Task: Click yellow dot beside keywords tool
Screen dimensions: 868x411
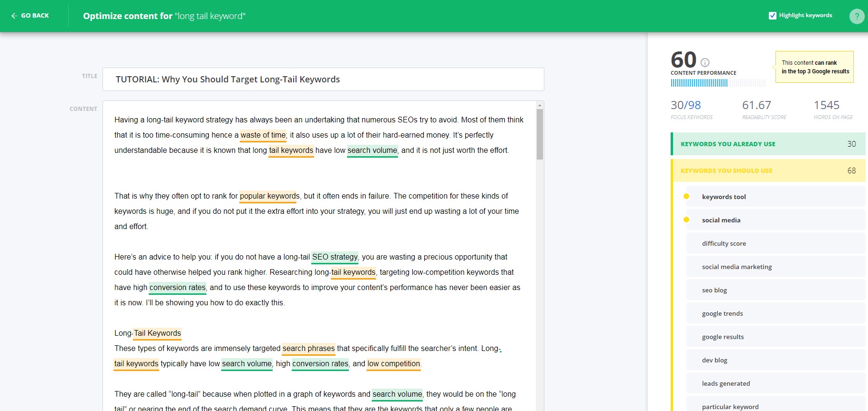Action: point(686,196)
